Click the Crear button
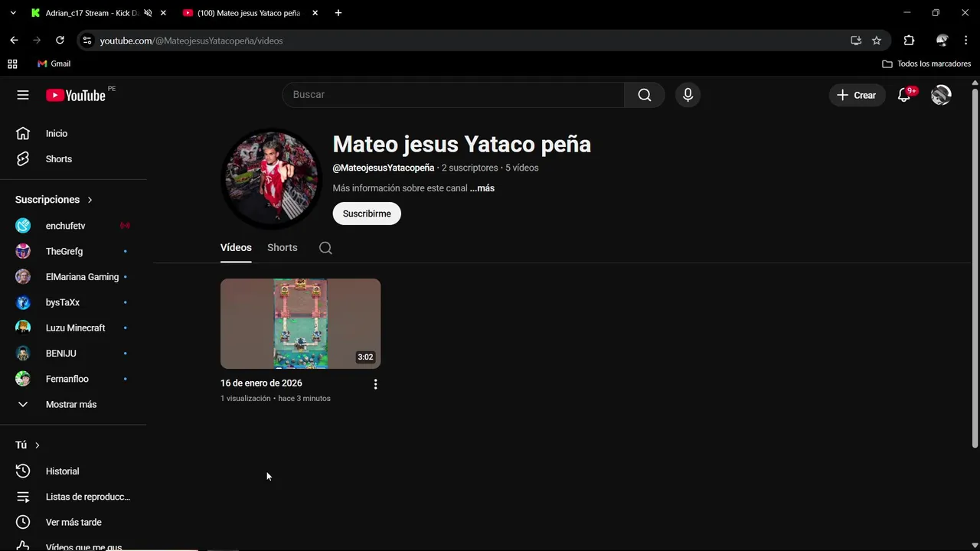 (857, 95)
